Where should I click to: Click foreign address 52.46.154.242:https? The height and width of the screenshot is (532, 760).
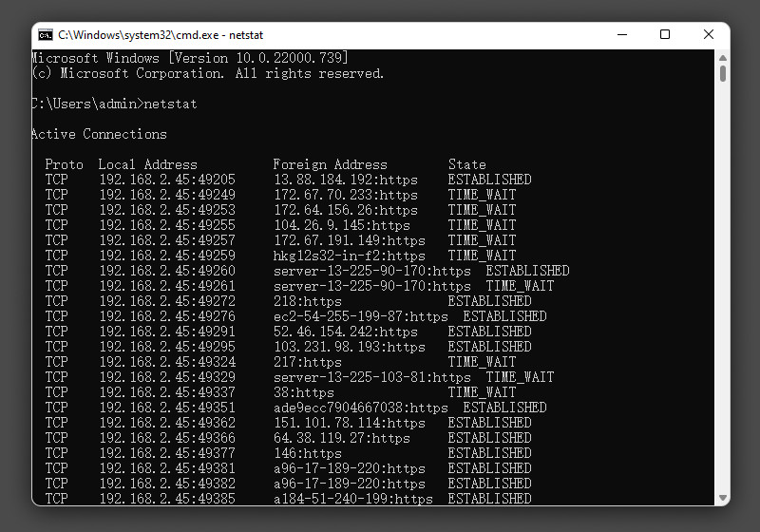pyautogui.click(x=346, y=332)
